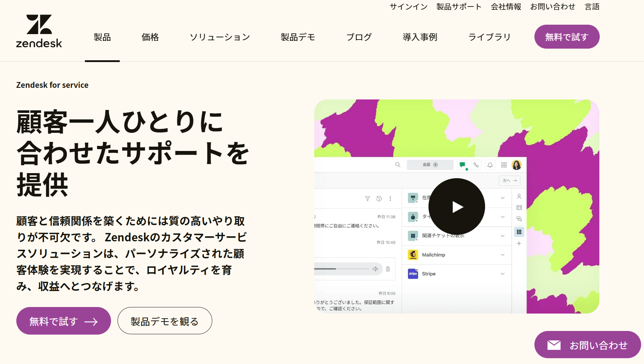Click the speaker volume icon
The width and height of the screenshot is (644, 364).
tap(375, 269)
